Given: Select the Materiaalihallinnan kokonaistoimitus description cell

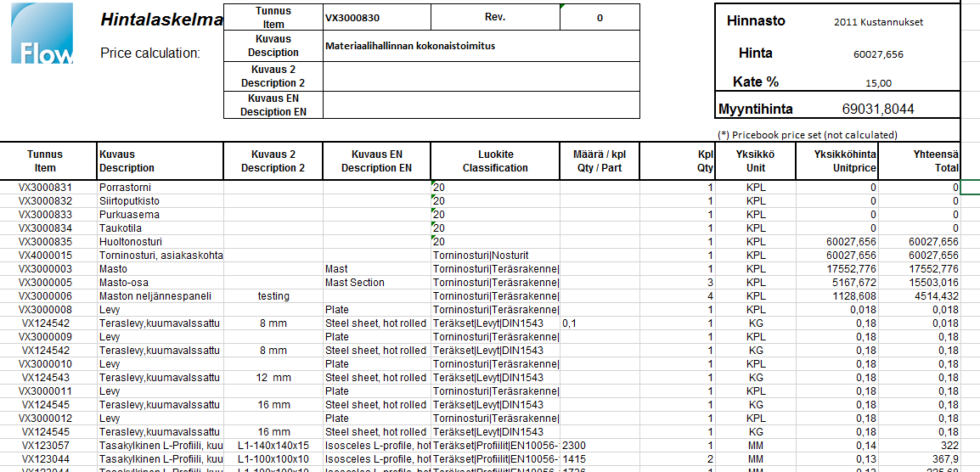Looking at the screenshot, I should (x=481, y=46).
